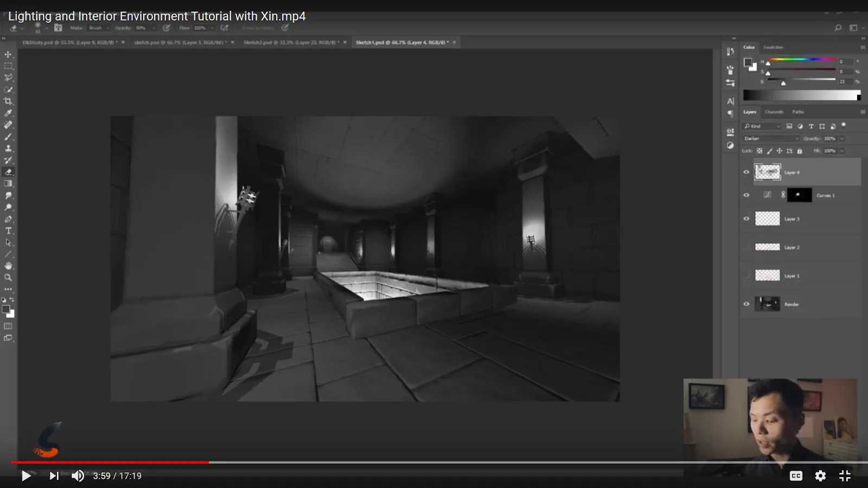Select the History Brush tool
The image size is (868, 488).
coord(8,160)
